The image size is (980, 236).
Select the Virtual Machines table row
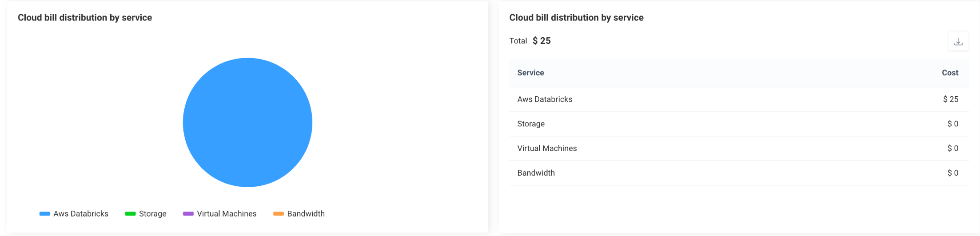pos(739,148)
